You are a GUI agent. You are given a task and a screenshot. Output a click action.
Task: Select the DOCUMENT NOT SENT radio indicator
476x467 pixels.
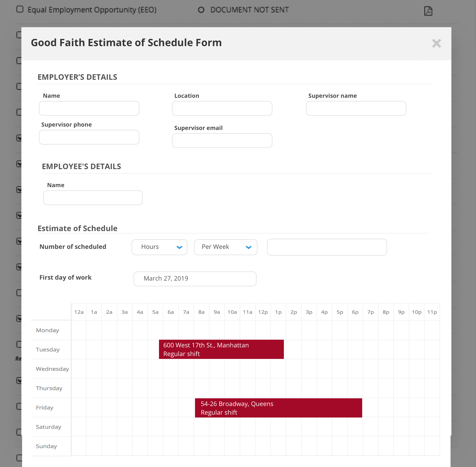tap(201, 10)
